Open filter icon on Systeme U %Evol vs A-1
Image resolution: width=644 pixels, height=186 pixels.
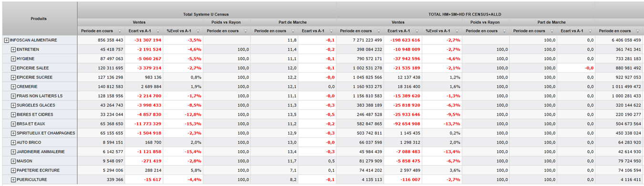(x=198, y=31)
